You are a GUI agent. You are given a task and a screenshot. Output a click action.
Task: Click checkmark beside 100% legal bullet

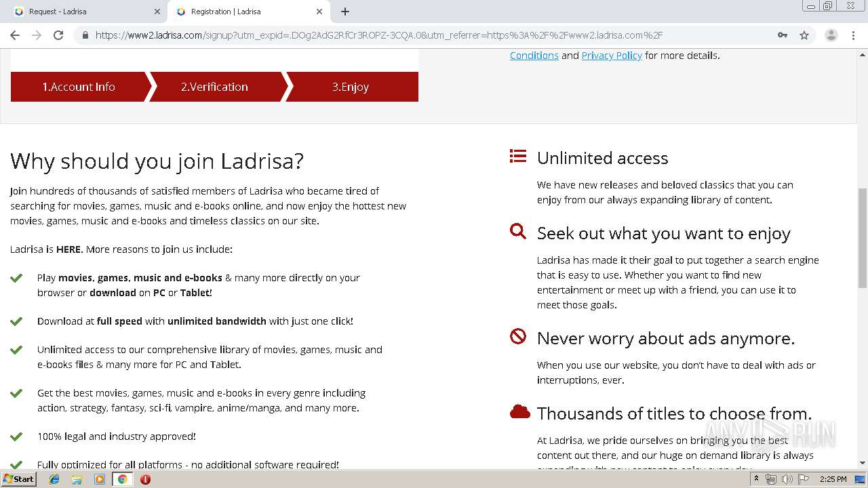(16, 436)
